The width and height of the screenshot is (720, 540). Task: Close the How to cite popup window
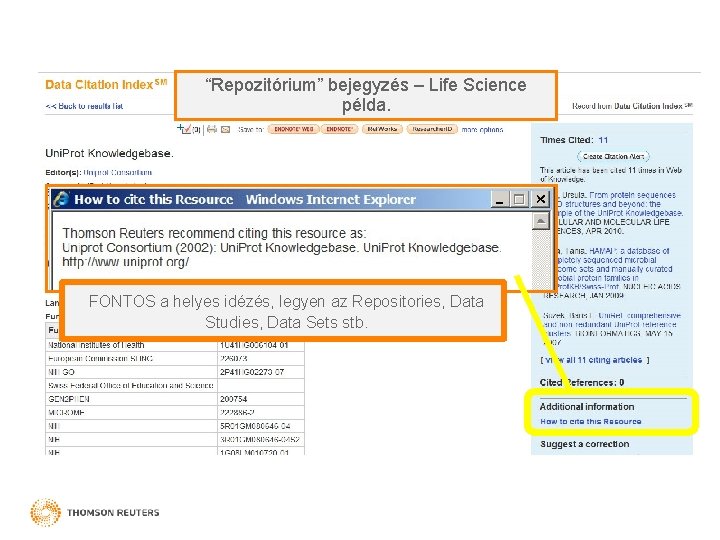pyautogui.click(x=541, y=199)
